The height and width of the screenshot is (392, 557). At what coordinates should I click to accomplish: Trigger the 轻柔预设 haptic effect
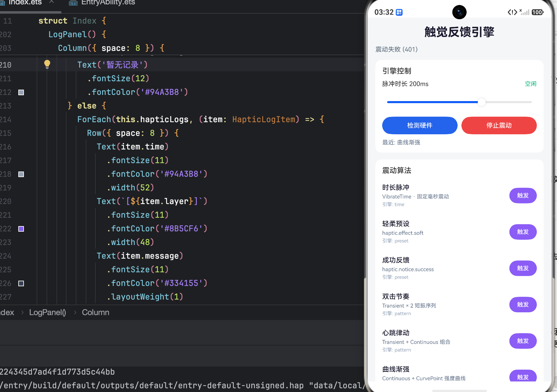coord(523,232)
